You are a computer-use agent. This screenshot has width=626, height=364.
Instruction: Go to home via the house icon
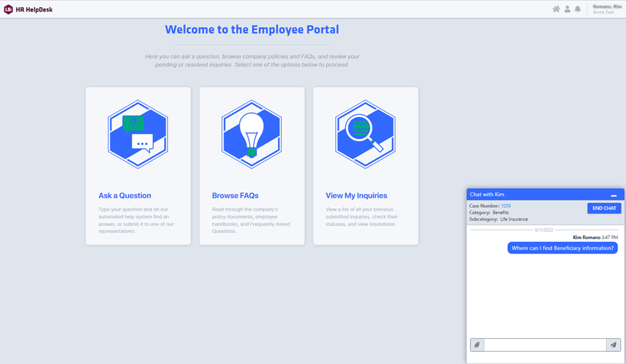pyautogui.click(x=556, y=9)
